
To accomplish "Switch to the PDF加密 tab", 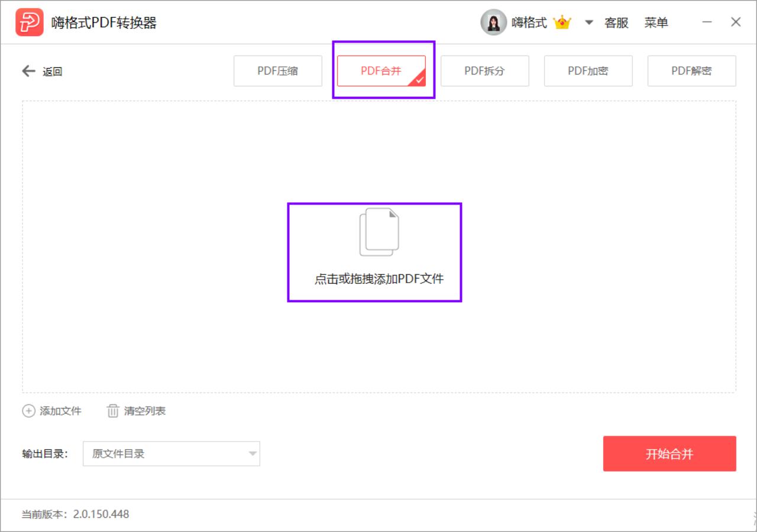I will tap(588, 71).
